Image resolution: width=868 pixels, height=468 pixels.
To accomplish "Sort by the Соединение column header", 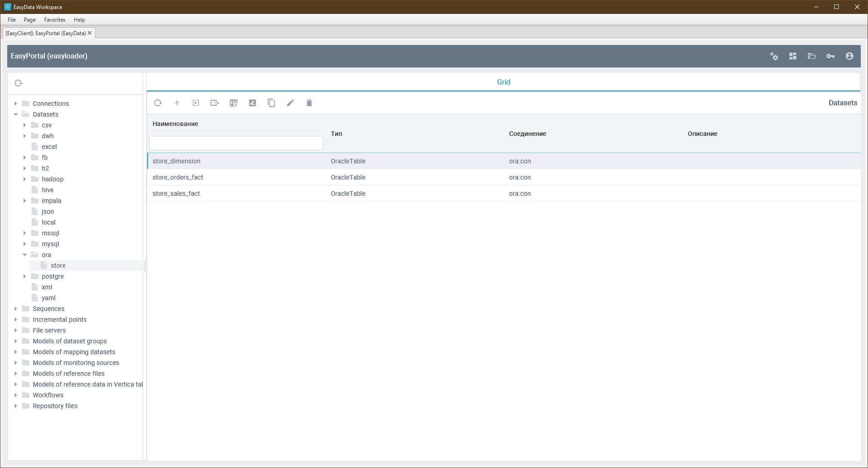I will tap(527, 134).
